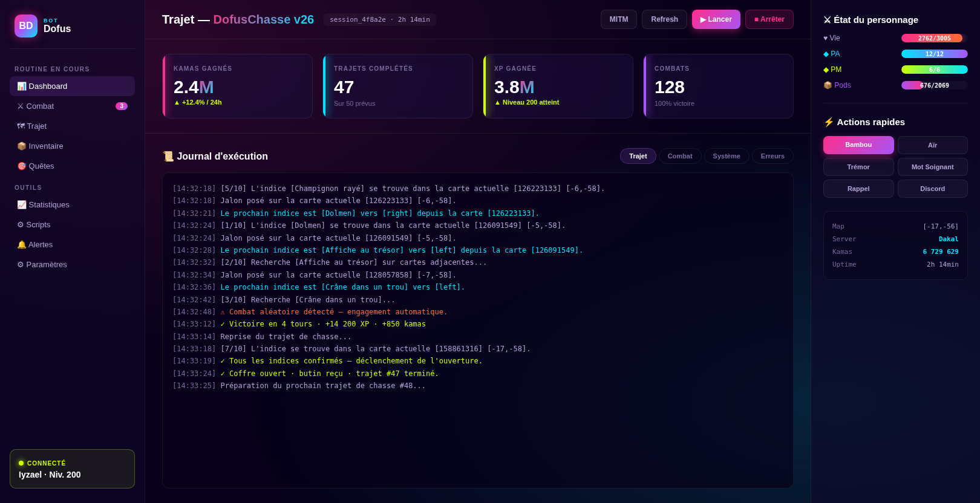Click the XP gagnée 3.8M card
The image size is (980, 503).
(558, 86)
